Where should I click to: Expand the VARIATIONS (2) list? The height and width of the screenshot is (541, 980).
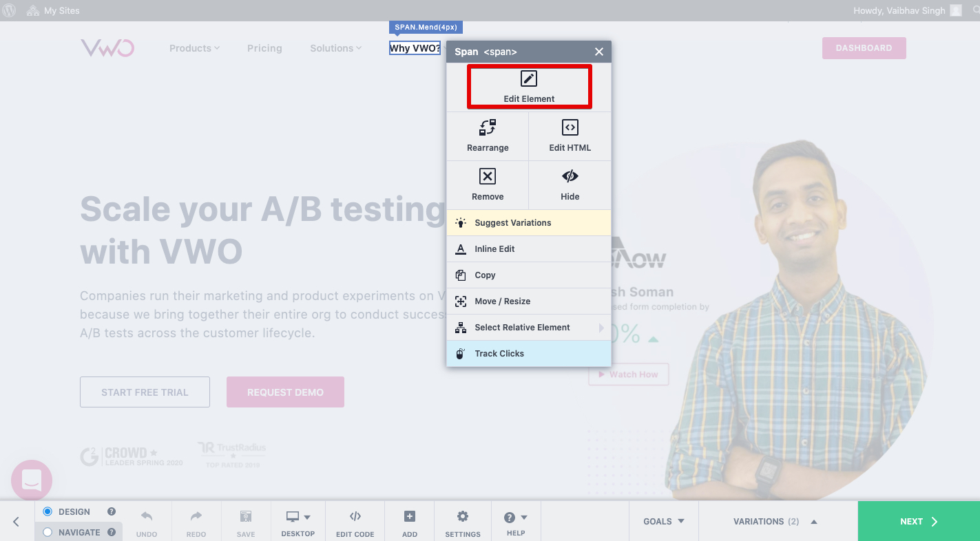(x=775, y=522)
